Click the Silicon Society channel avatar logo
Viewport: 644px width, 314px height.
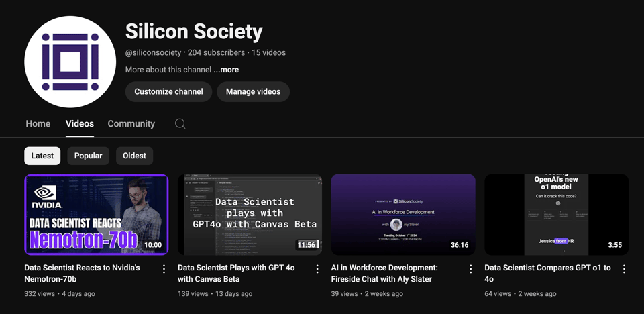[70, 62]
